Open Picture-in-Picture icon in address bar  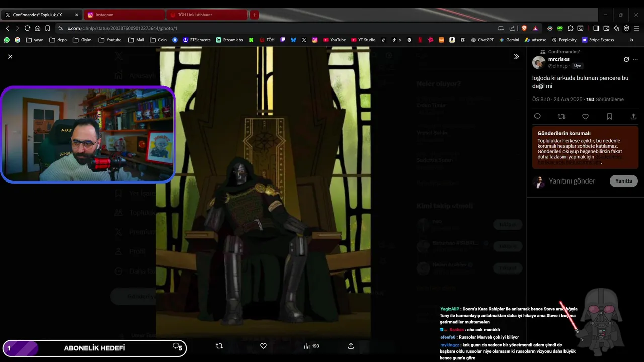pos(501,28)
